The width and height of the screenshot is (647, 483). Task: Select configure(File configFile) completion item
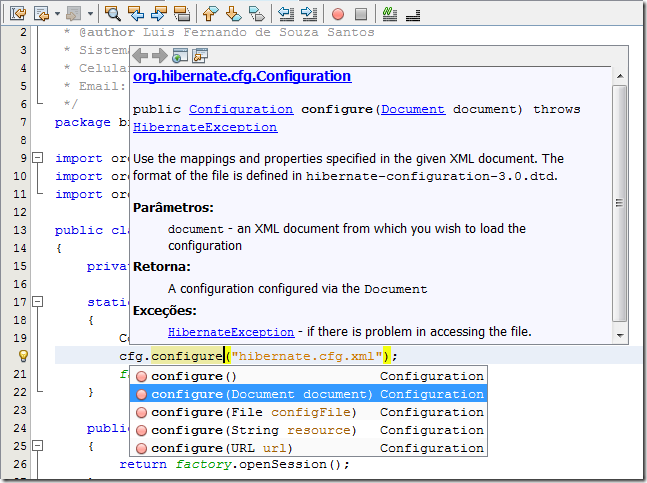coord(252,412)
